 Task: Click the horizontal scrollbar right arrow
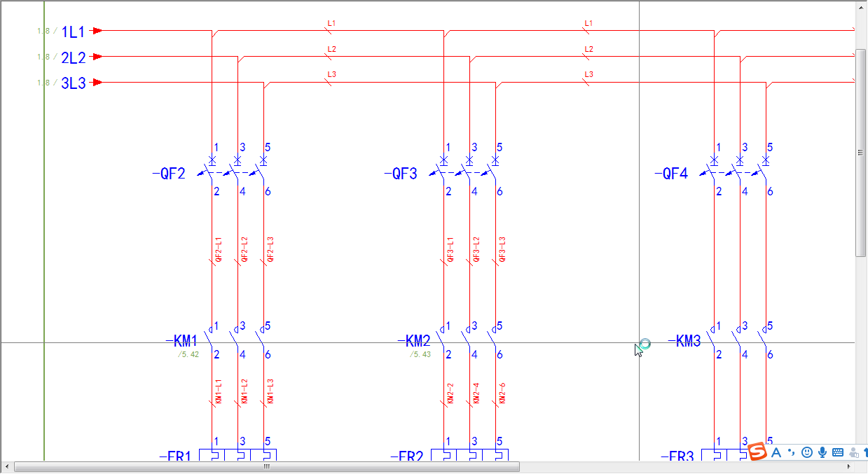click(x=848, y=466)
